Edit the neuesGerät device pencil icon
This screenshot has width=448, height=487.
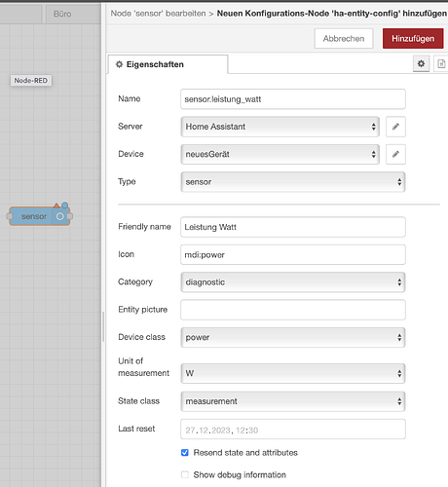(395, 154)
